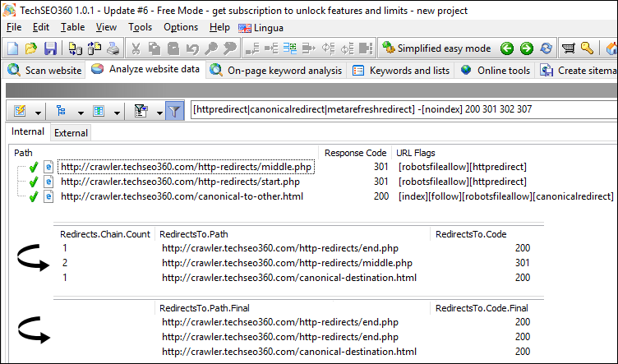Select the http-redirects/start.php row
The image size is (618, 364).
point(180,182)
